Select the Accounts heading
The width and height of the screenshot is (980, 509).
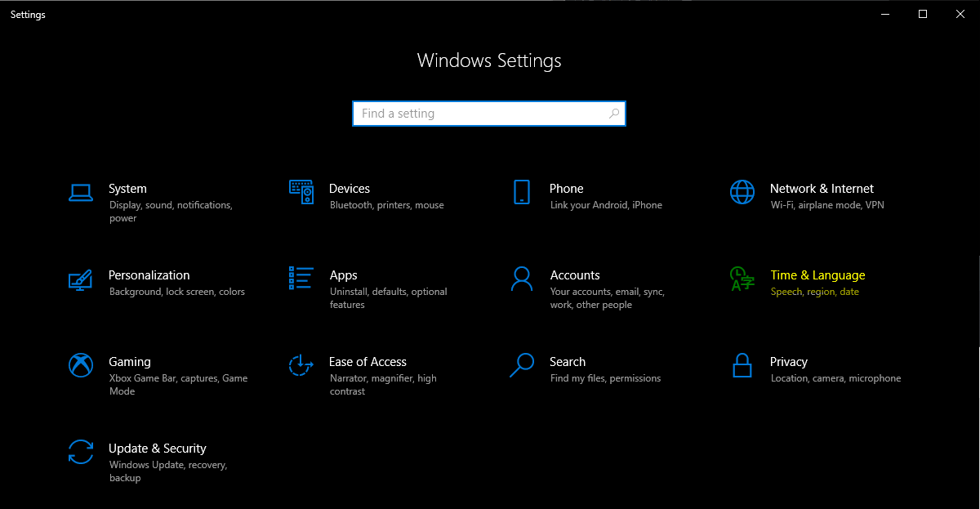tap(575, 275)
